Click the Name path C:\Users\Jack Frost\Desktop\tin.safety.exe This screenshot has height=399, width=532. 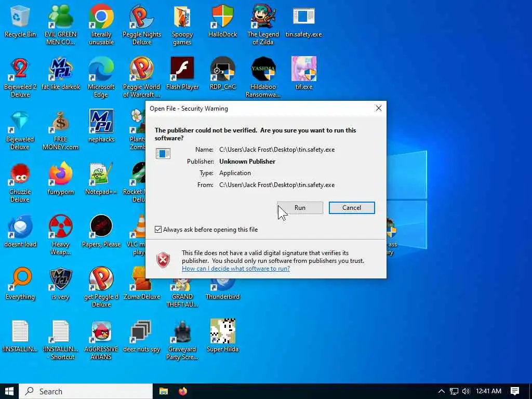pyautogui.click(x=277, y=150)
